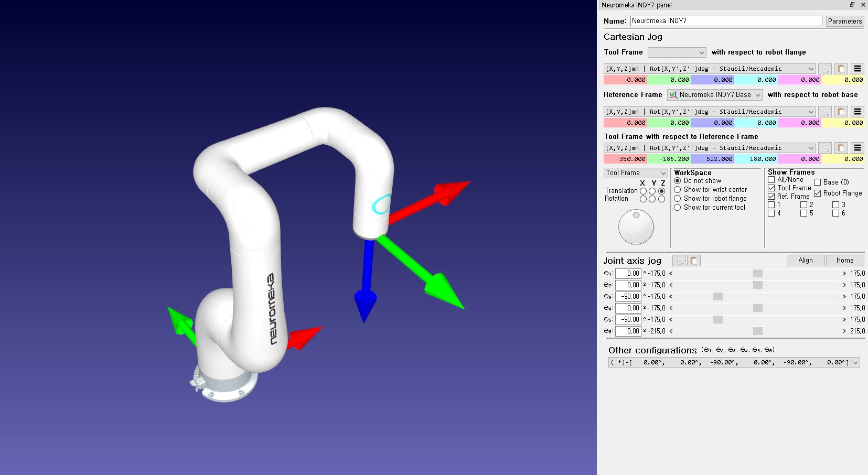Open the Reference Frame dropdown showing Neuromeka INDY7 Base

point(715,95)
